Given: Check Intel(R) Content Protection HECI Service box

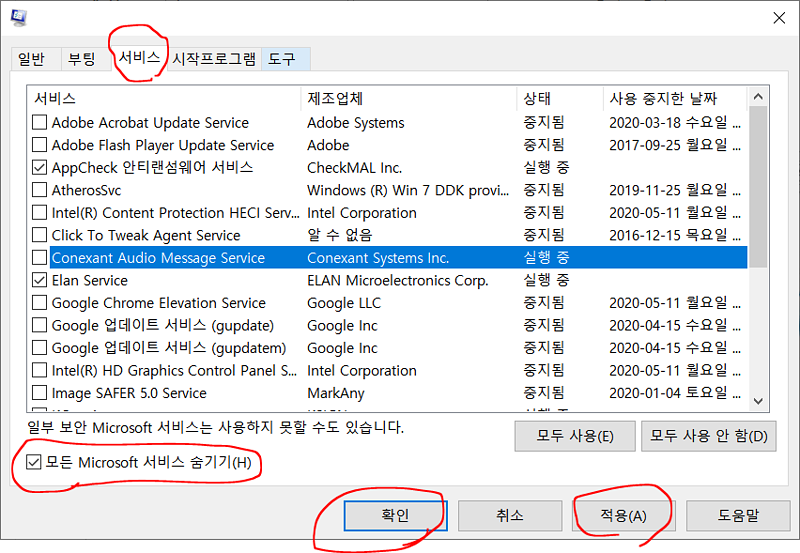Looking at the screenshot, I should [39, 212].
